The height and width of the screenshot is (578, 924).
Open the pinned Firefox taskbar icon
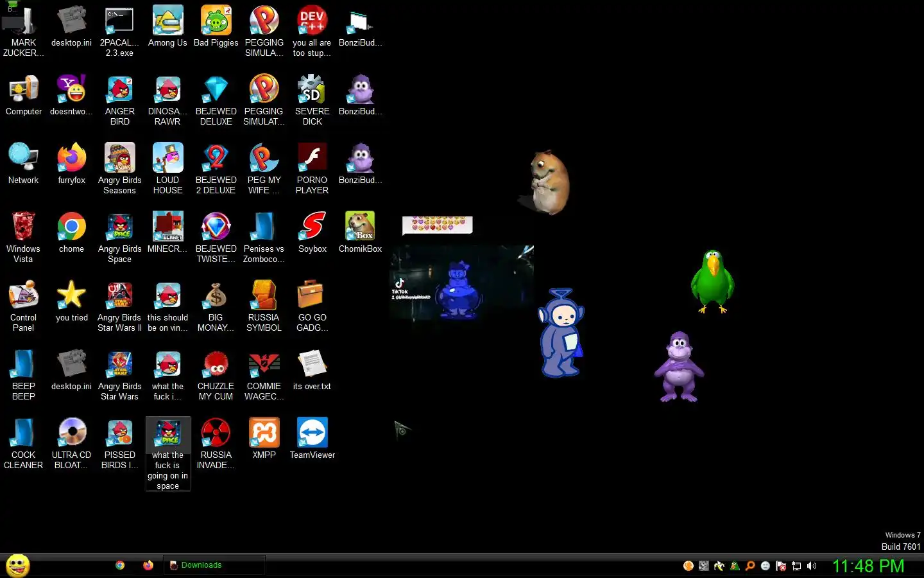coord(148,565)
